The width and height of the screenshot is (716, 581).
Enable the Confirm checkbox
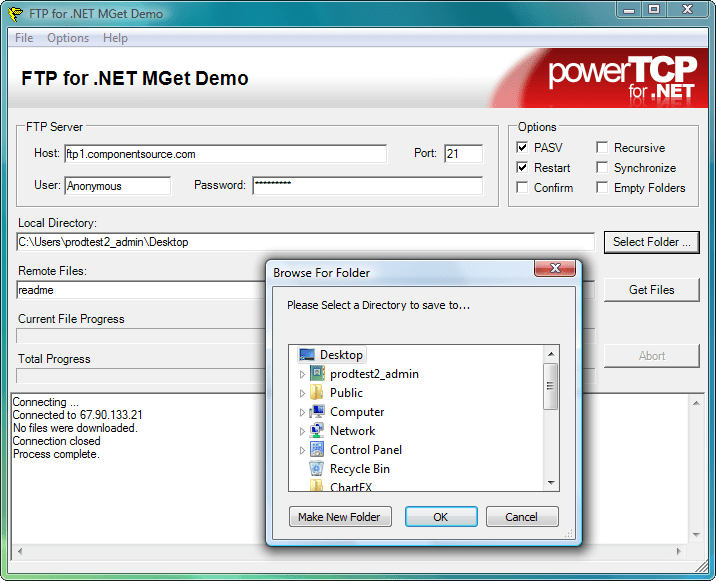point(522,188)
